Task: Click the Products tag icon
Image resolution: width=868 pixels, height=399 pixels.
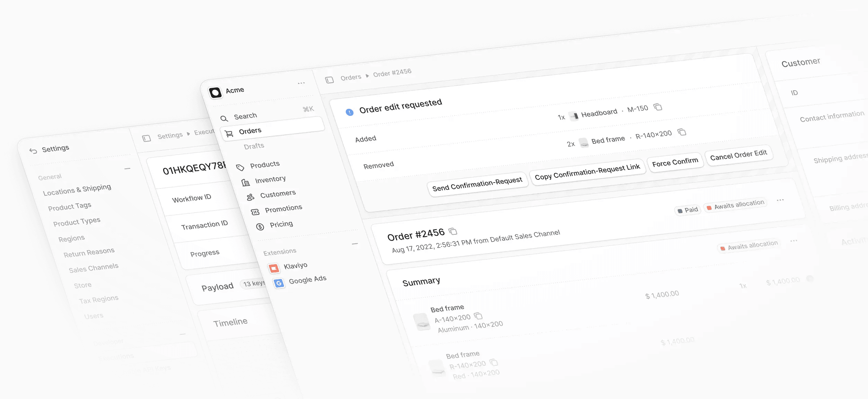Action: 240,168
